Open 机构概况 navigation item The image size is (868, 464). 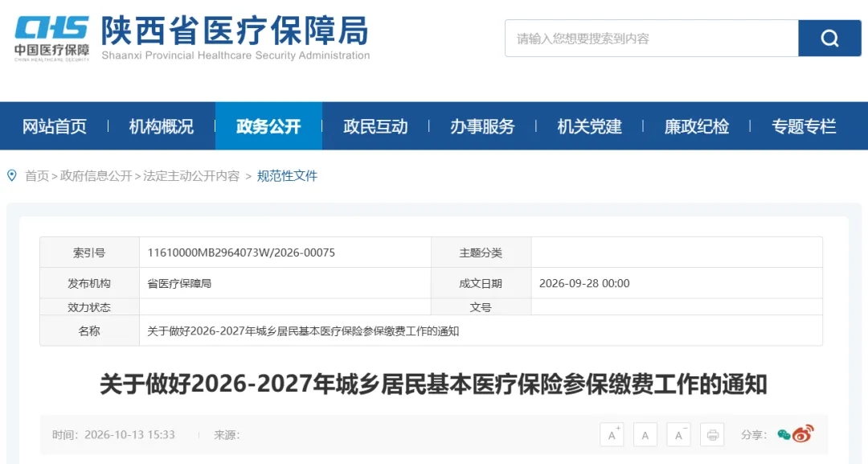point(161,126)
